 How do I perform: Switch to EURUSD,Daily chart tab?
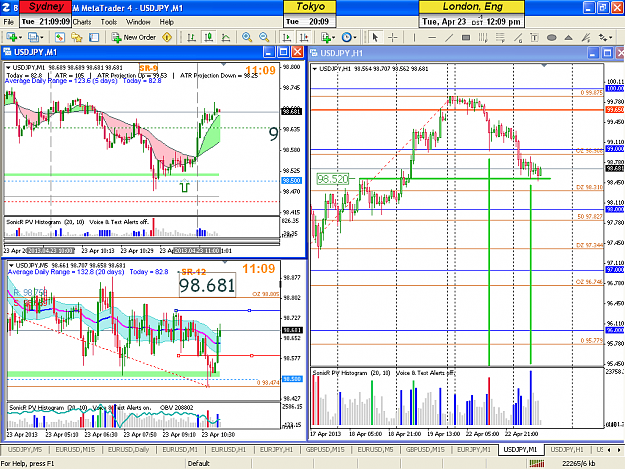point(128,449)
